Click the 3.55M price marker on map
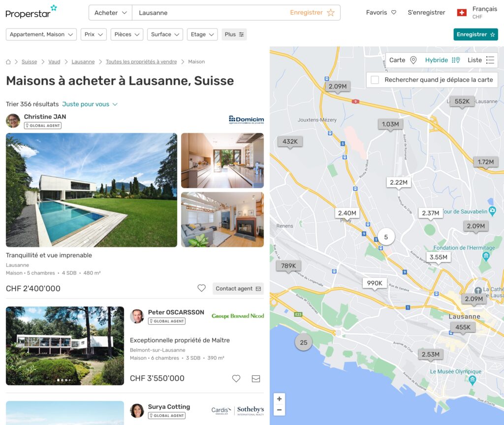 439,257
